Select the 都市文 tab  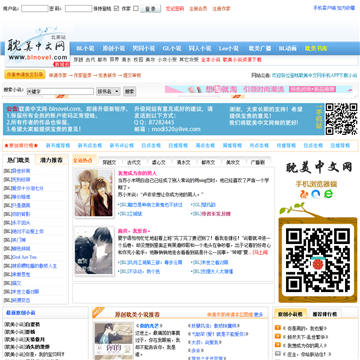pos(208,162)
